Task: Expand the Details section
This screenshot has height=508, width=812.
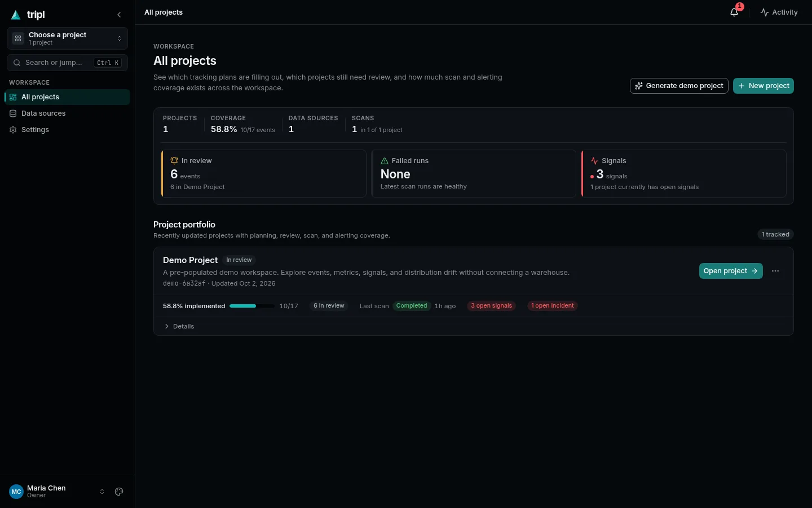Action: [179, 326]
